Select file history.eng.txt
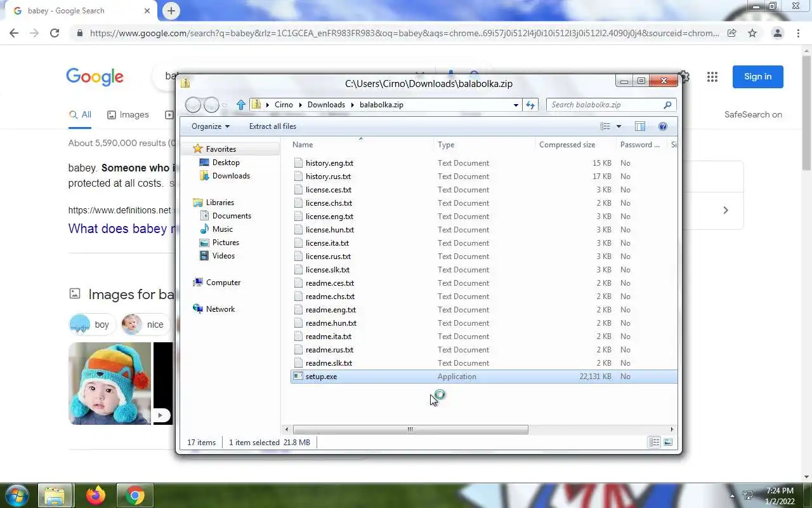 (x=329, y=163)
